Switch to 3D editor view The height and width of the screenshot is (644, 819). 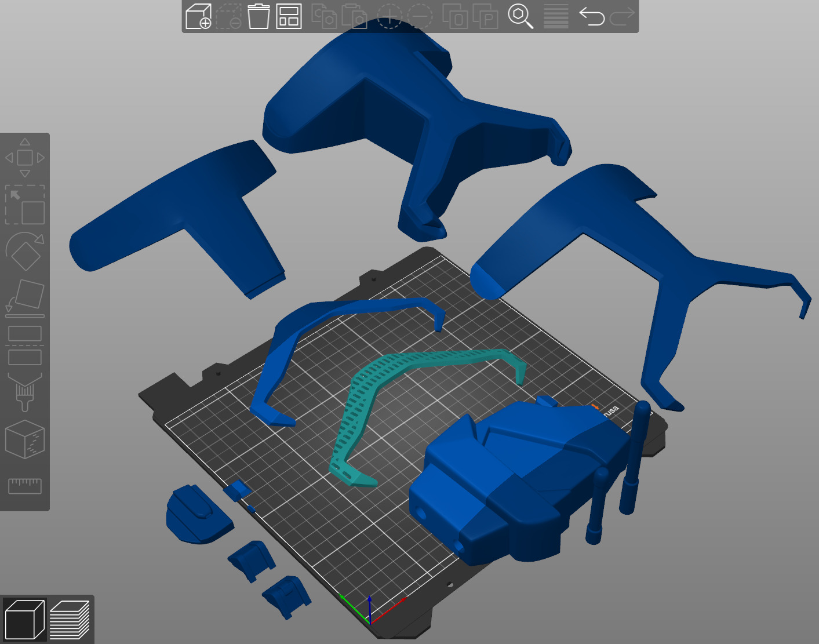click(24, 618)
